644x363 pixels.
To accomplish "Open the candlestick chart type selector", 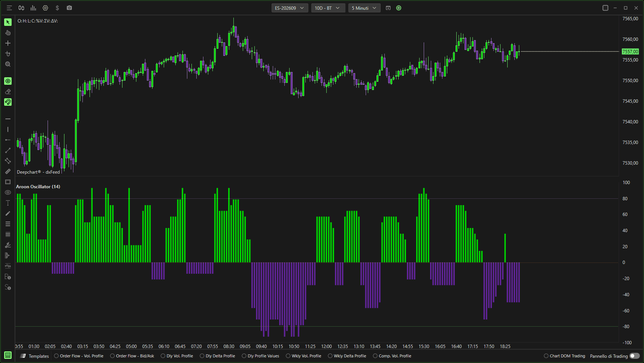I will pos(21,8).
